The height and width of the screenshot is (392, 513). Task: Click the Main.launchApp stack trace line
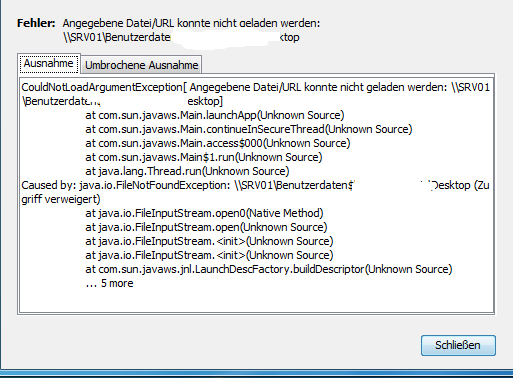point(215,115)
